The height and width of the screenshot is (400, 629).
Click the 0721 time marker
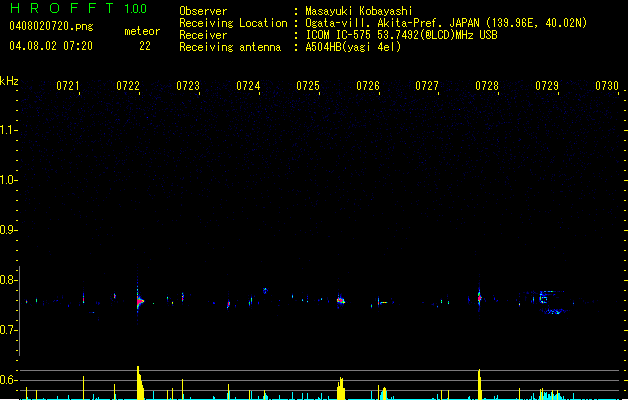(68, 85)
